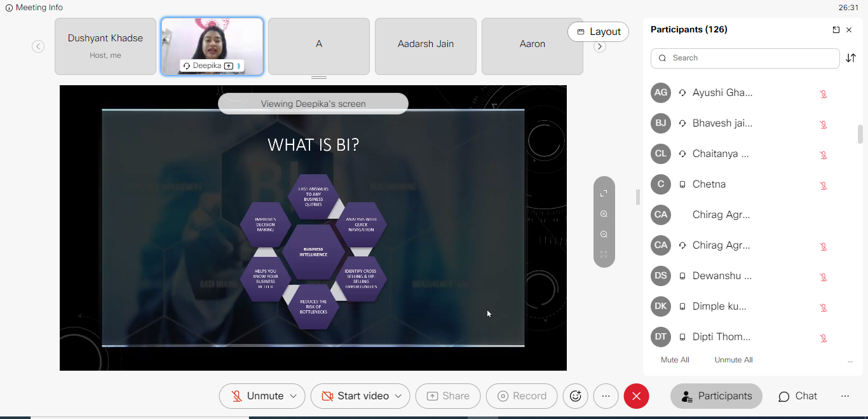Click the sort participants icon

click(x=851, y=58)
